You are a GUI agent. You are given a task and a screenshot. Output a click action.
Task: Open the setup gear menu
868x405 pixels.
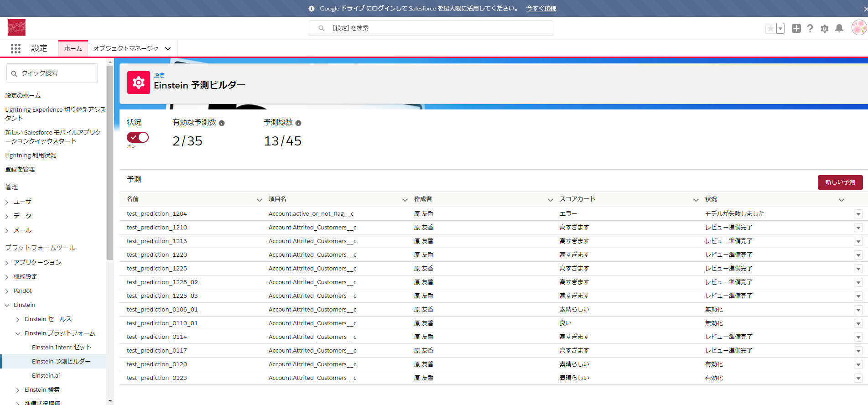coord(824,29)
